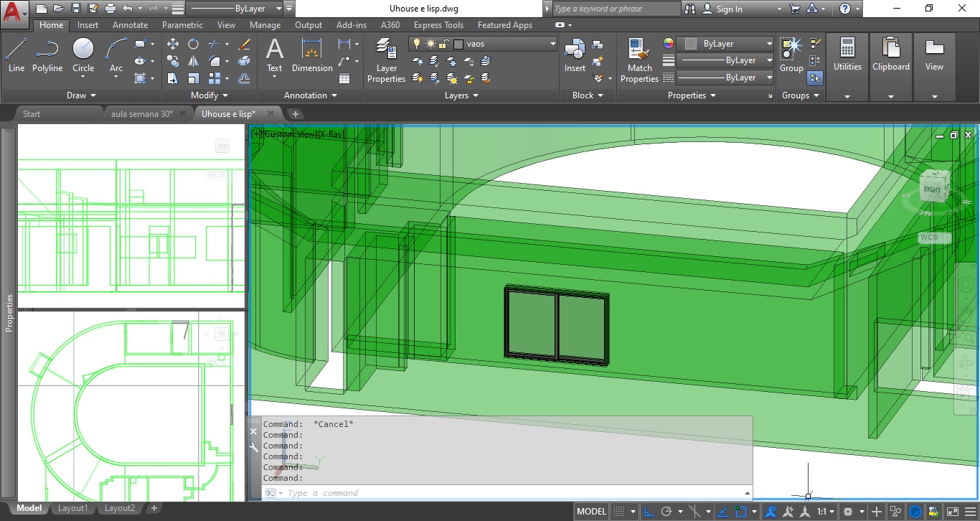Screen dimensions: 980x521
Task: Click the Save icon in quick access toolbar
Action: tap(75, 9)
